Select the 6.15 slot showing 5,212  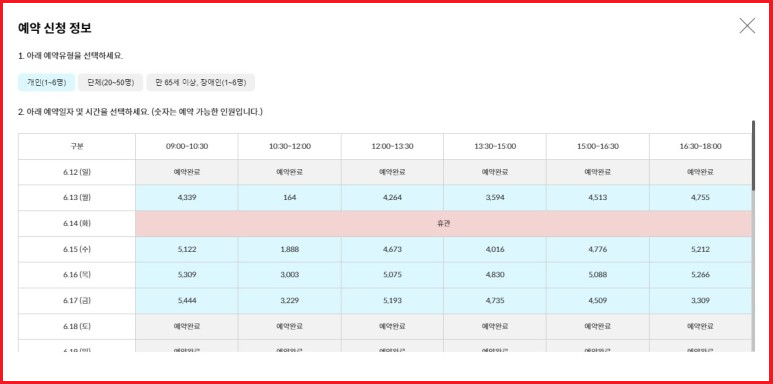tap(701, 249)
